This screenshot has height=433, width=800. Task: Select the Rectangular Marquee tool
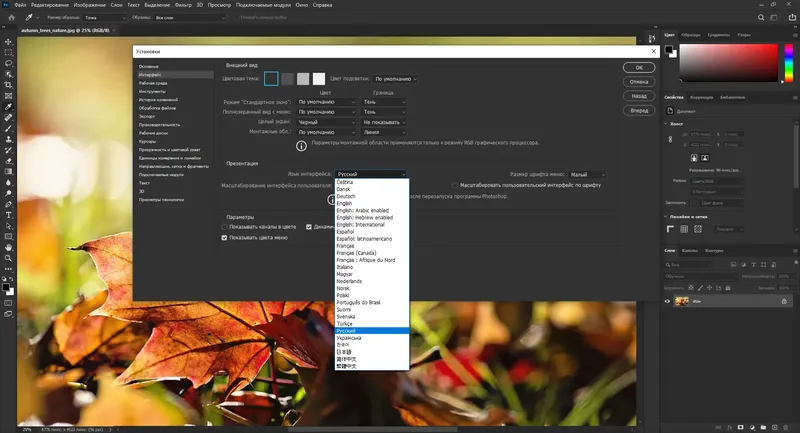click(x=8, y=53)
